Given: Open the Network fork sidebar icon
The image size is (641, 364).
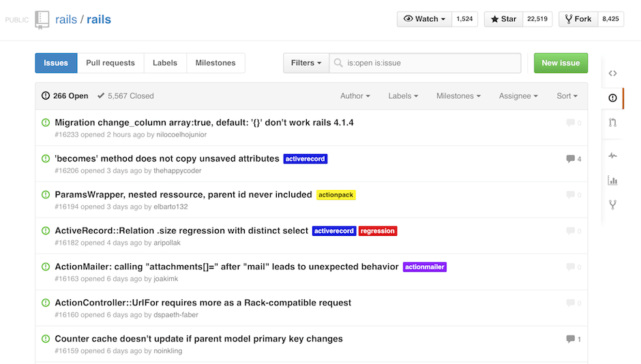Looking at the screenshot, I should click(612, 204).
